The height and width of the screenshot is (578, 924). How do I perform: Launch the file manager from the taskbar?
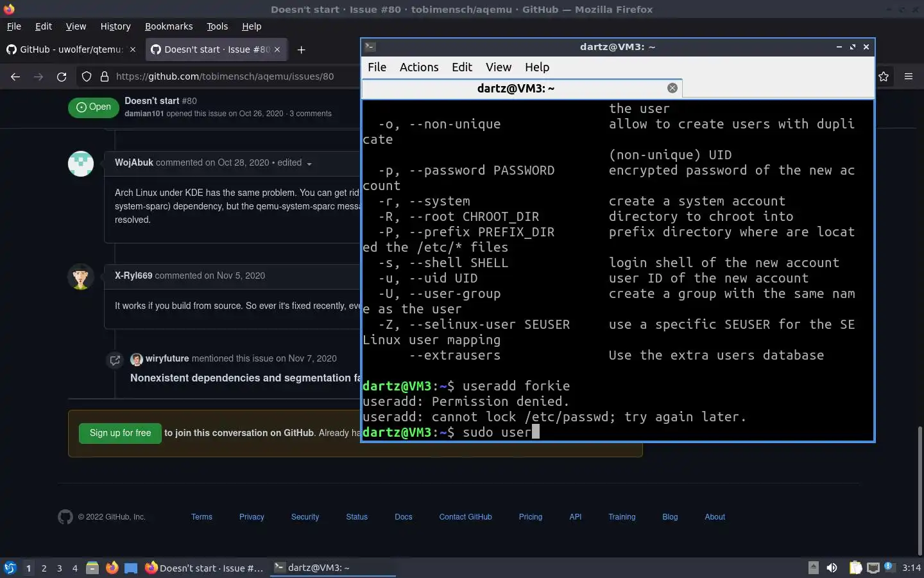pyautogui.click(x=92, y=568)
